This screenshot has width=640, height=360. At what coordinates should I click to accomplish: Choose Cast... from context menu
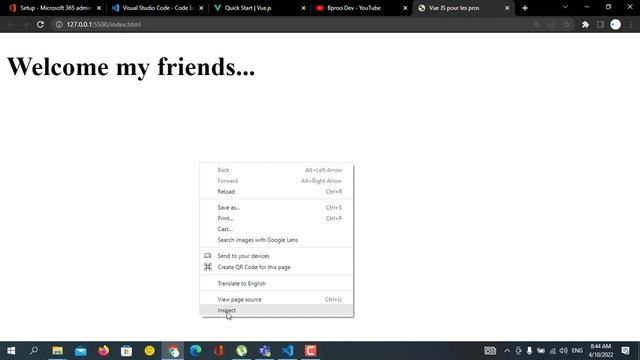[x=276, y=229]
